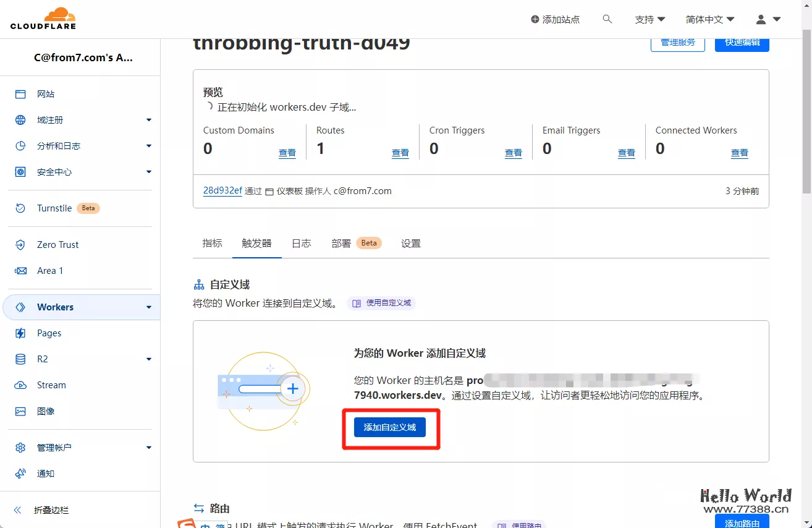Click the 添加自定义域 button
The width and height of the screenshot is (812, 528).
point(390,427)
